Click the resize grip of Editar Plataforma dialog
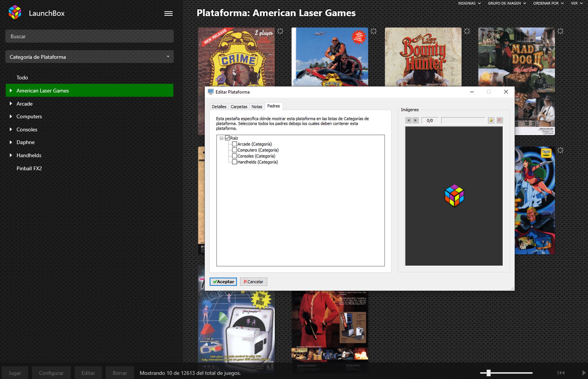The image size is (588, 379). (512, 288)
